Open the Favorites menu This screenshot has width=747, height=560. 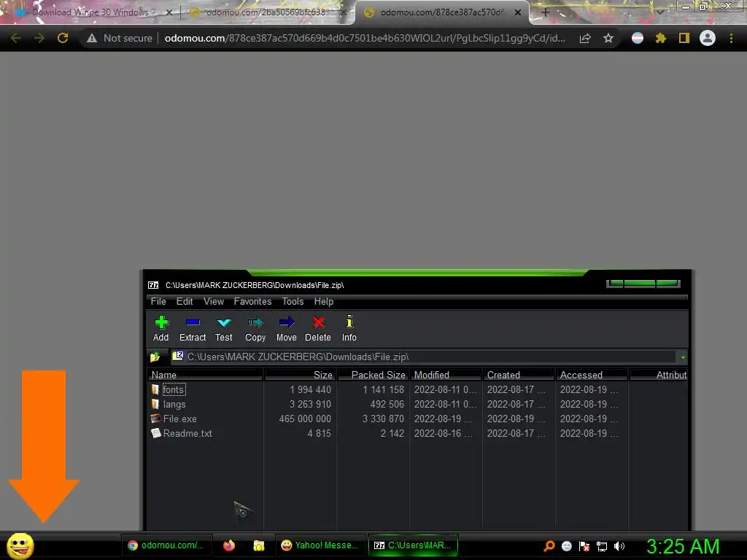click(252, 301)
